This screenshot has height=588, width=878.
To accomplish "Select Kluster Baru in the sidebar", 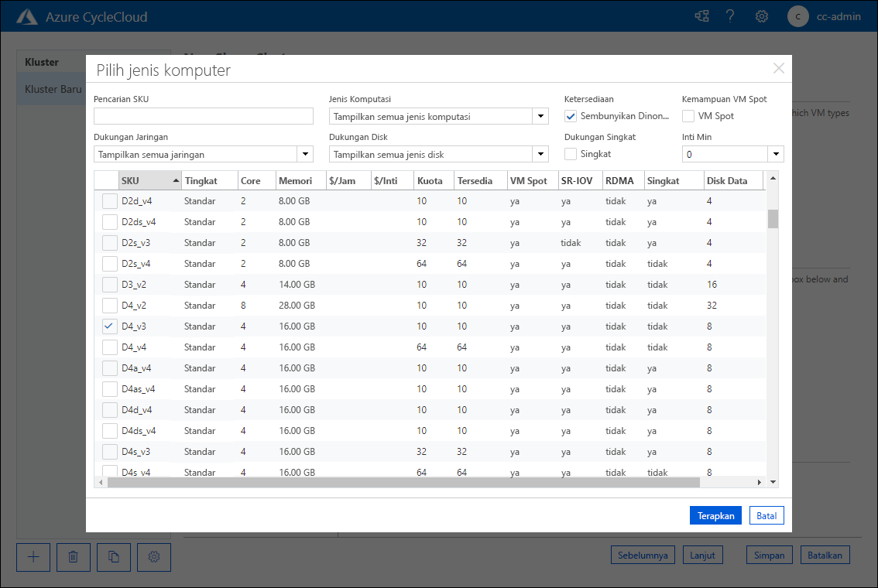I will 51,89.
